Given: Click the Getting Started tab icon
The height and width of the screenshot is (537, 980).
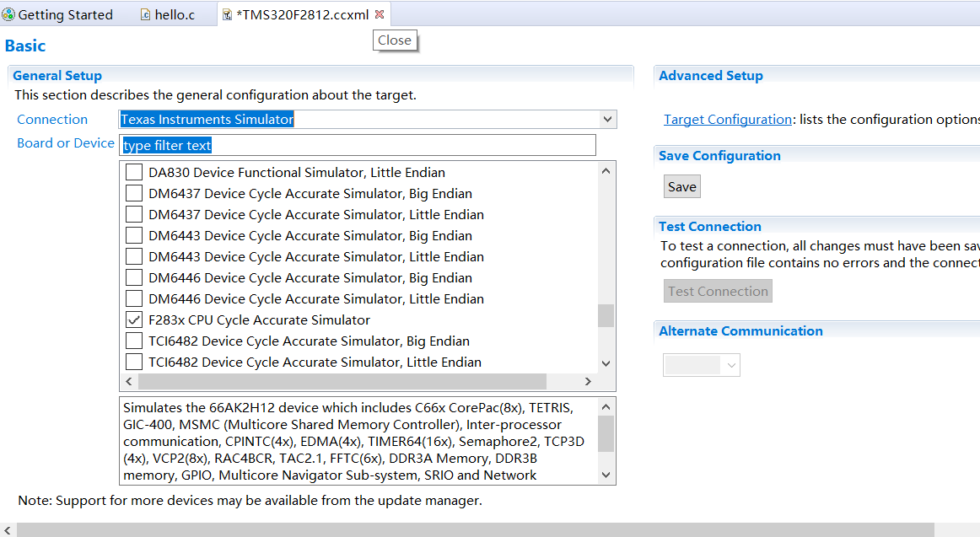Looking at the screenshot, I should click(x=8, y=14).
